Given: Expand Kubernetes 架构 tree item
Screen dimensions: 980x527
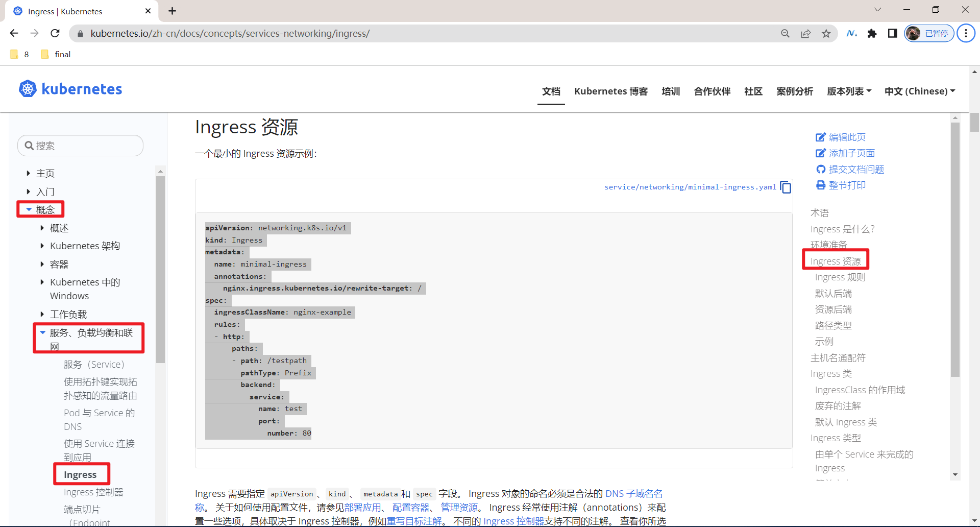Looking at the screenshot, I should [42, 246].
